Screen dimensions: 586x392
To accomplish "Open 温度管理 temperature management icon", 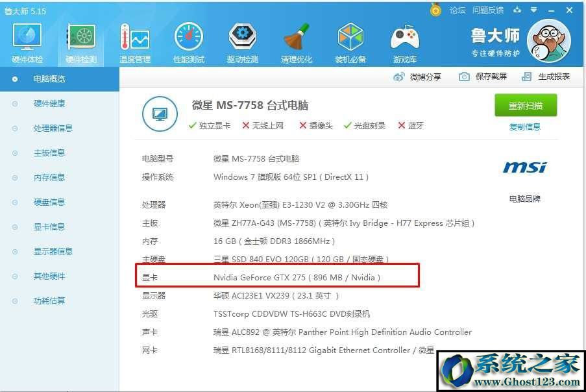I will click(x=135, y=43).
